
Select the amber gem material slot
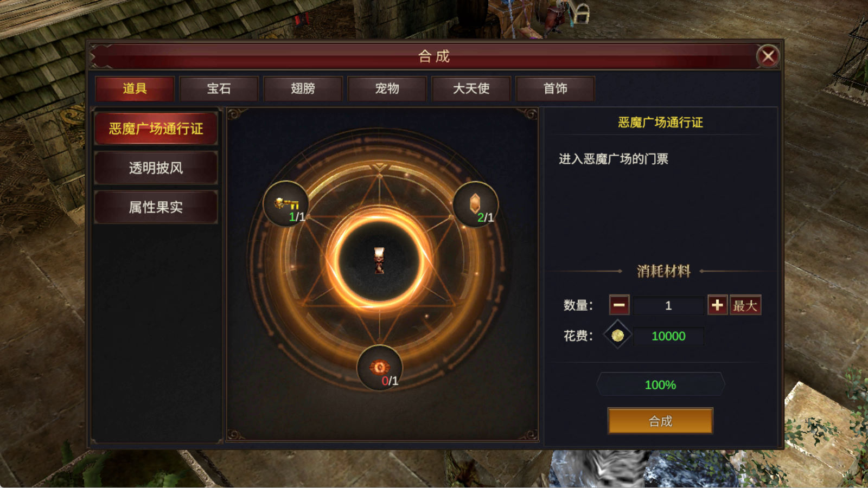[475, 204]
